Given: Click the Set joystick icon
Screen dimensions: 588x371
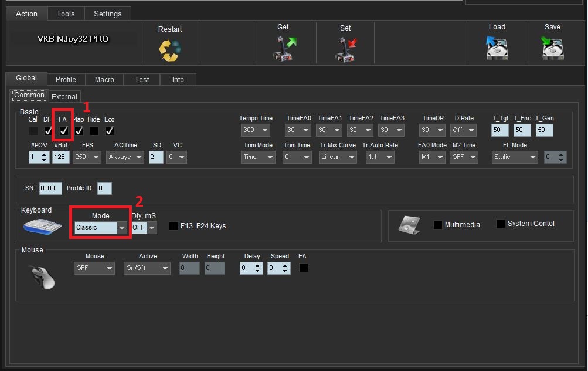Looking at the screenshot, I should point(345,49).
